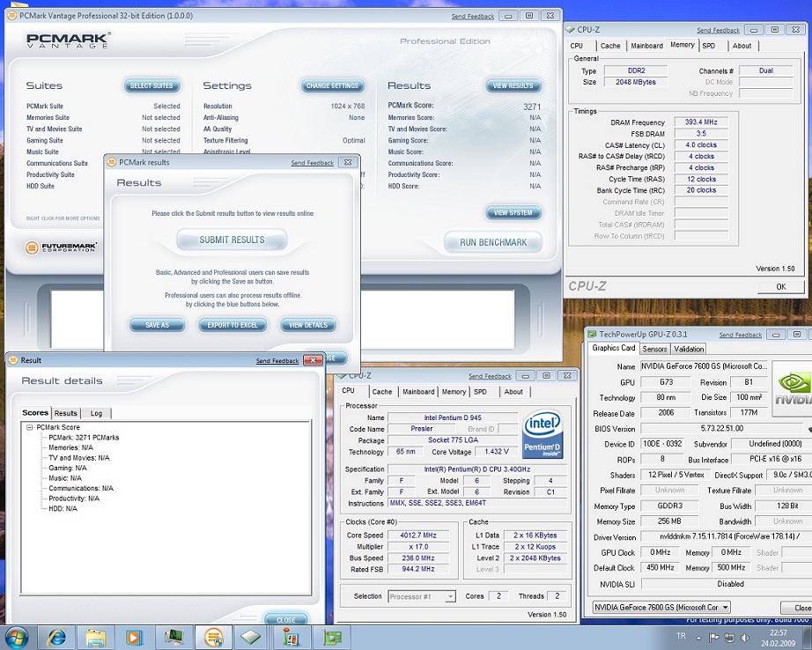Click the GPU Name field in GPU-Z
Image resolution: width=812 pixels, height=650 pixels.
point(705,366)
